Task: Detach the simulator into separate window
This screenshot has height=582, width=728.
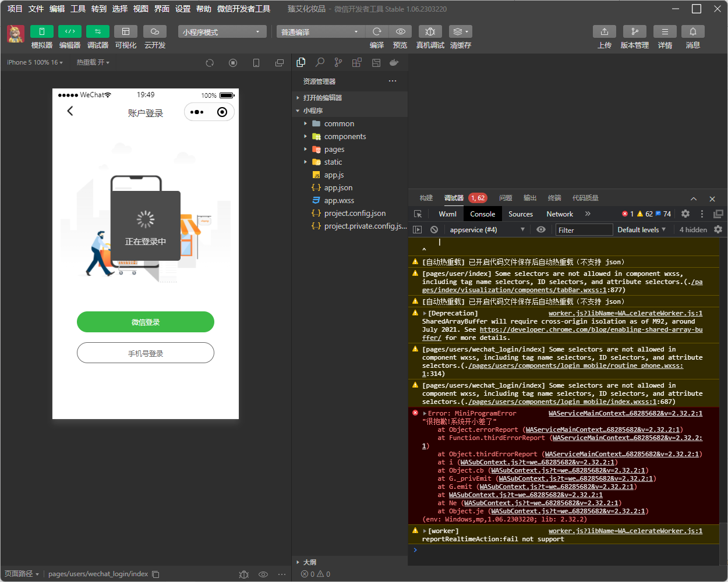Action: click(280, 63)
